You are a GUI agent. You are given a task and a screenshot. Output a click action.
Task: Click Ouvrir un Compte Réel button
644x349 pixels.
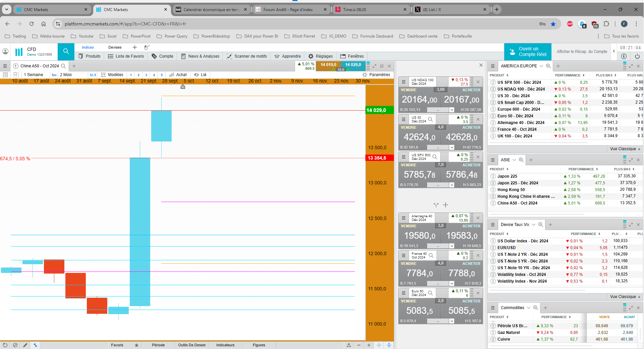pos(528,52)
